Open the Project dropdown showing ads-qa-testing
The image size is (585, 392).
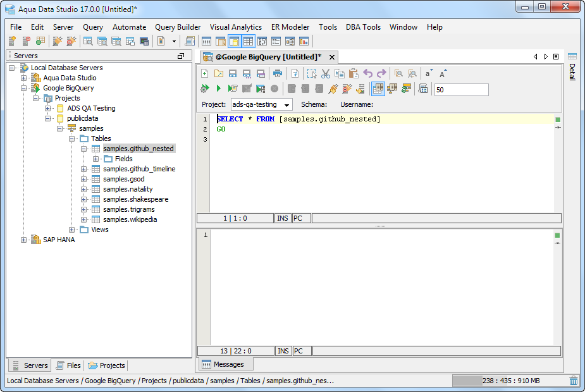(x=262, y=105)
